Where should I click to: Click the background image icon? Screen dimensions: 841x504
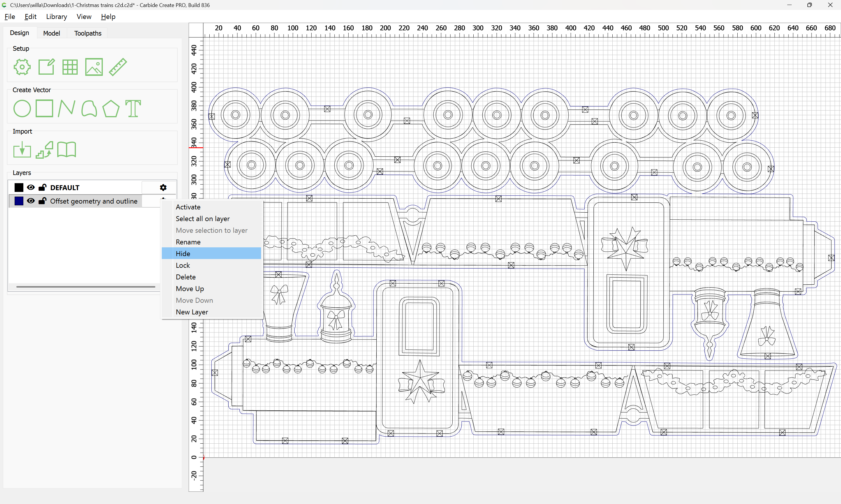[94, 67]
